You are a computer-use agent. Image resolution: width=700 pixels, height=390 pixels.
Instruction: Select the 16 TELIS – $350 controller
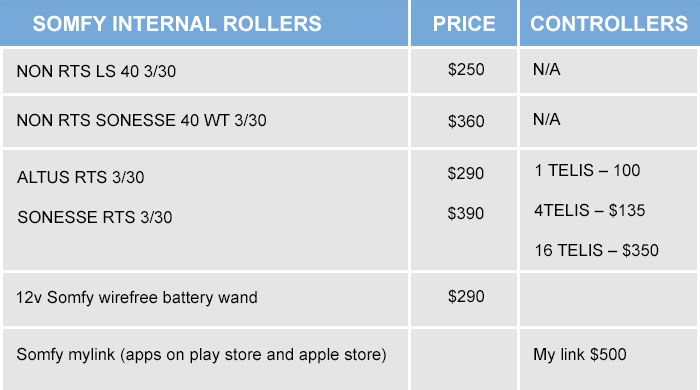(596, 250)
